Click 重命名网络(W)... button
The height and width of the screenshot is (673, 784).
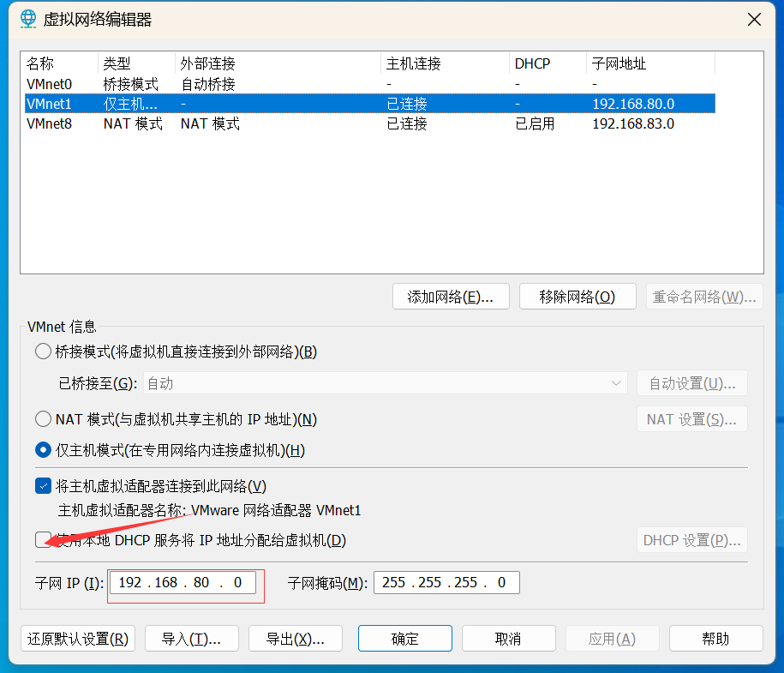tap(704, 297)
